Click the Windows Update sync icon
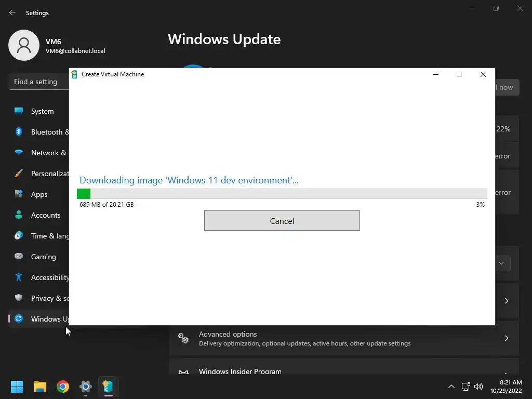 (19, 318)
